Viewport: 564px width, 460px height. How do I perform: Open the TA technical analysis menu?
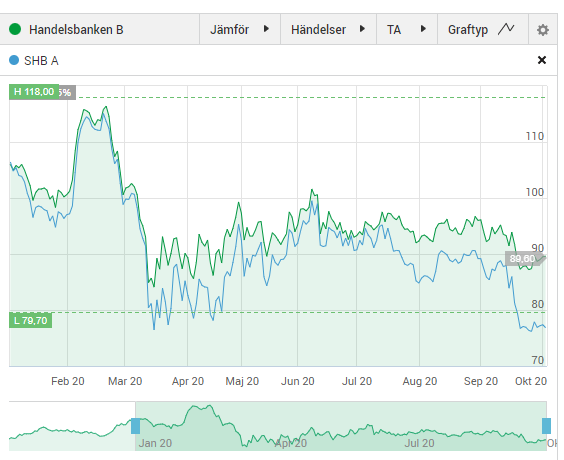(x=407, y=29)
